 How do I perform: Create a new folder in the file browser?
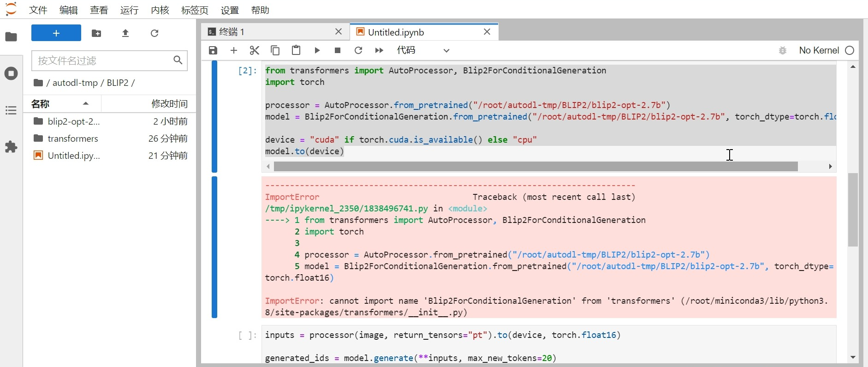pos(96,33)
